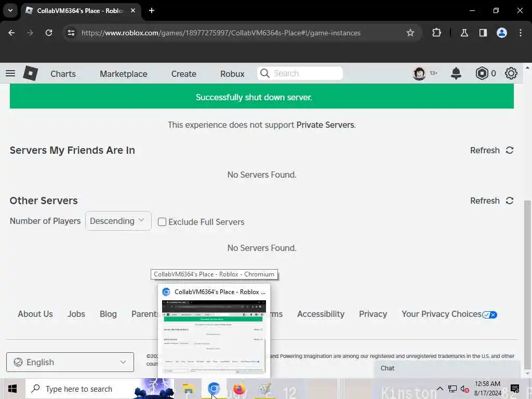Open the Paint app taskbar icon

click(x=264, y=389)
